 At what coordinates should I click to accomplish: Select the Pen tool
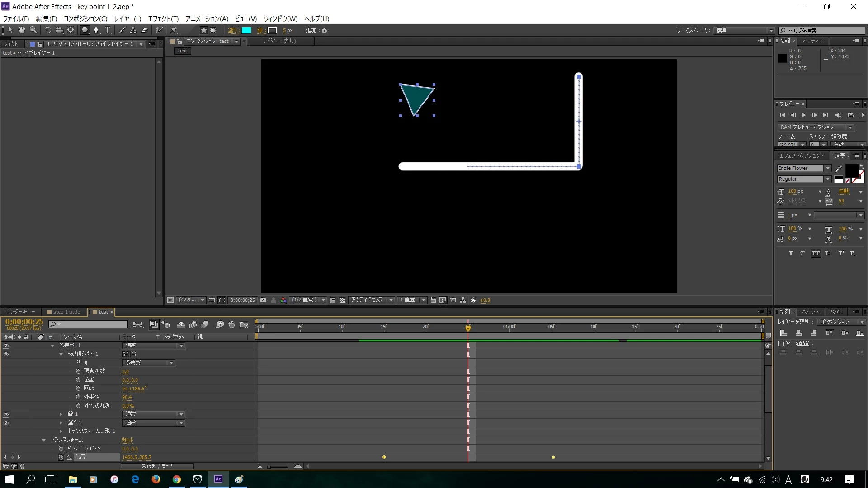[x=96, y=30]
